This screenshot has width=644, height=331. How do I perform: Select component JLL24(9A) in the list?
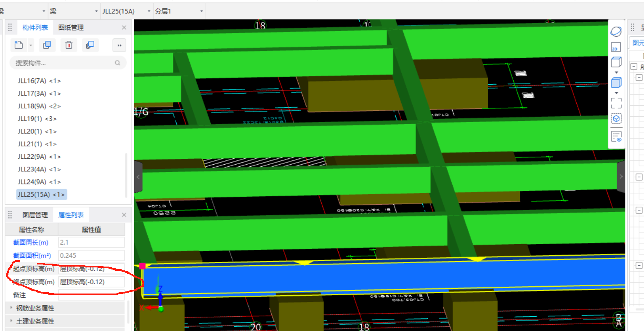[39, 182]
